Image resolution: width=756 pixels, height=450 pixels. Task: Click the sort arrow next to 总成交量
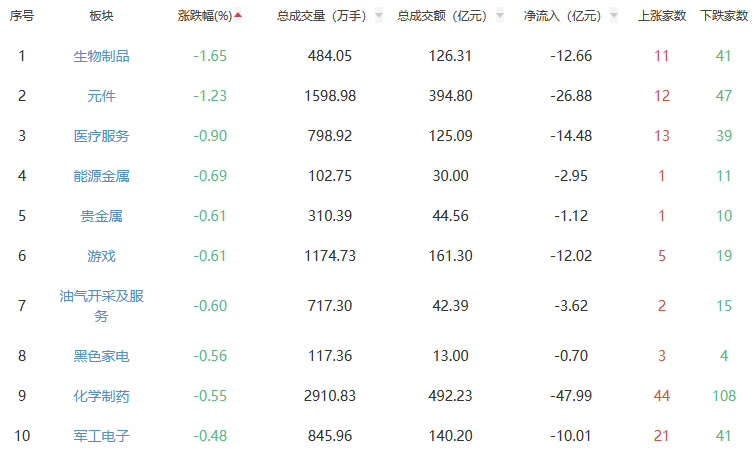[x=379, y=16]
